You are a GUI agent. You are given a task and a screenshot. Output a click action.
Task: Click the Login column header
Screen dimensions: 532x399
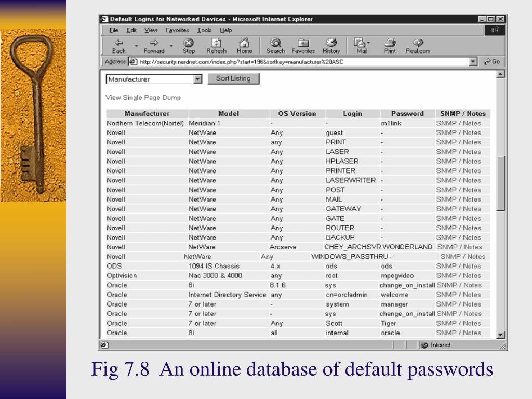tap(353, 114)
